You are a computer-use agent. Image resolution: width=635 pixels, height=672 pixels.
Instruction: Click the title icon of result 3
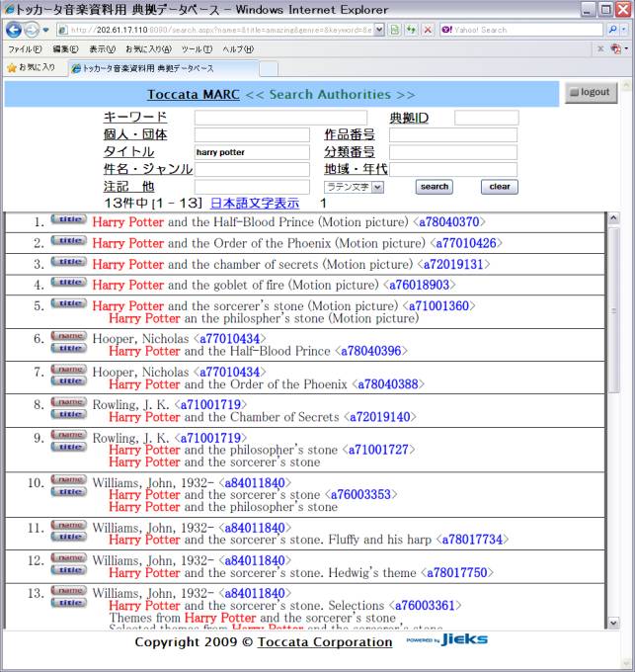68,262
